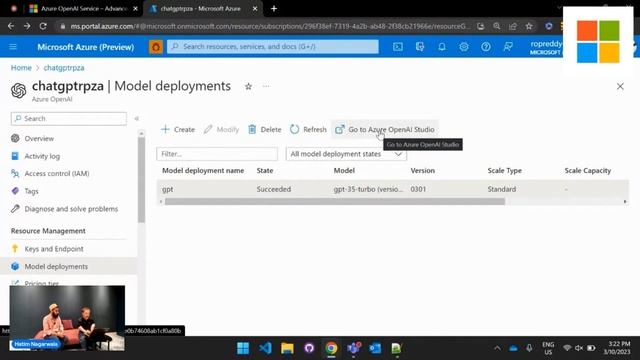Viewport: 640px width, 360px height.
Task: Open the Windows Start menu
Action: click(243, 348)
